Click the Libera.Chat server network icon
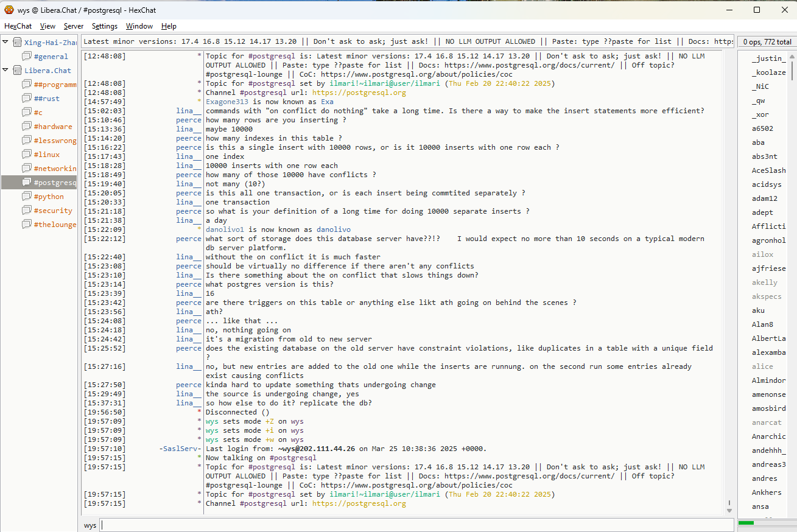 pyautogui.click(x=17, y=71)
